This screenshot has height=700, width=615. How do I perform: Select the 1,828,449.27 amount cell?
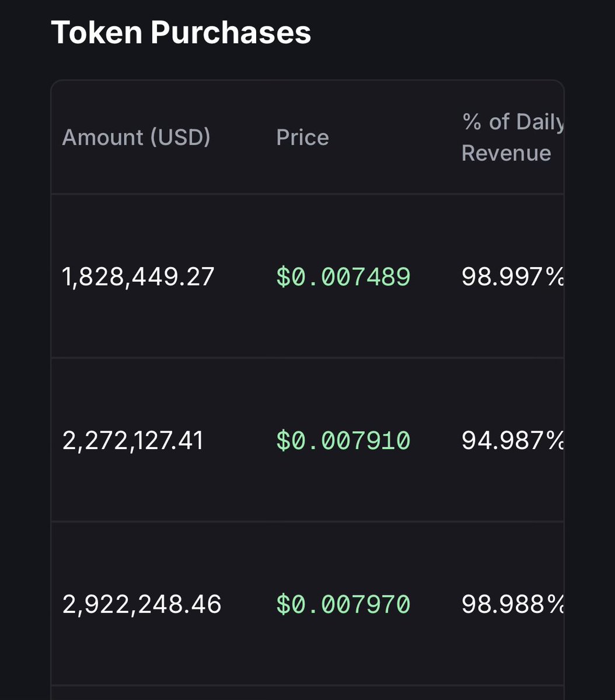click(138, 276)
